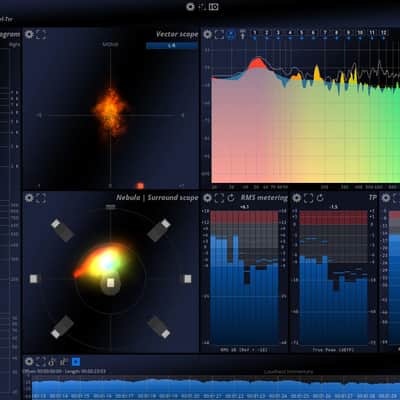Screen dimensions: 400x400
Task: Select spectrum snapshot slot 7
Action: [x=325, y=34]
